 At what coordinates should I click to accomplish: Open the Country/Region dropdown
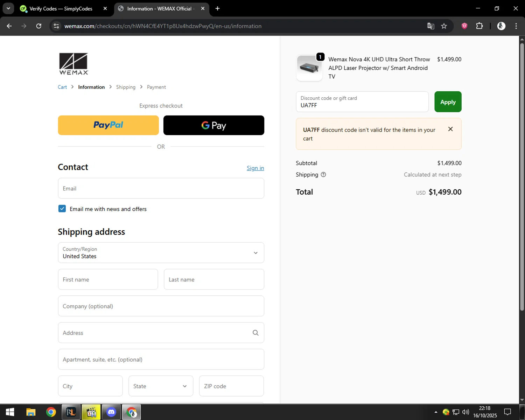(x=161, y=253)
